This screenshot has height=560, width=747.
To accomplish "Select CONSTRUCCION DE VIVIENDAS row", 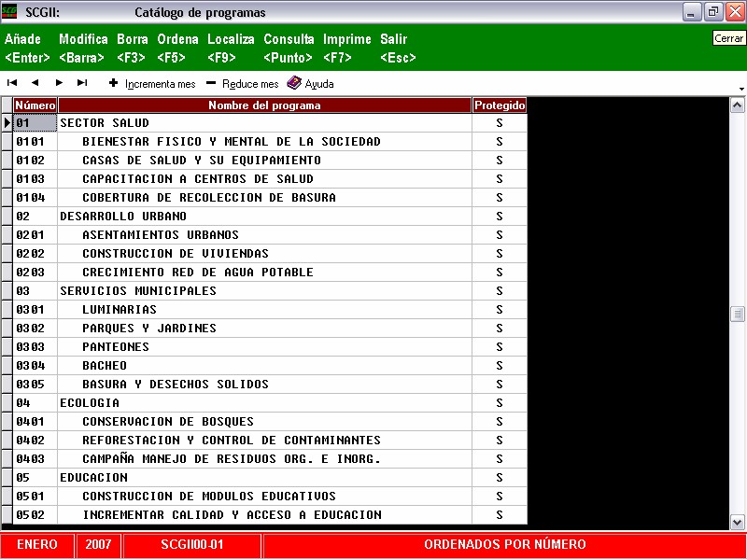I will tap(264, 253).
